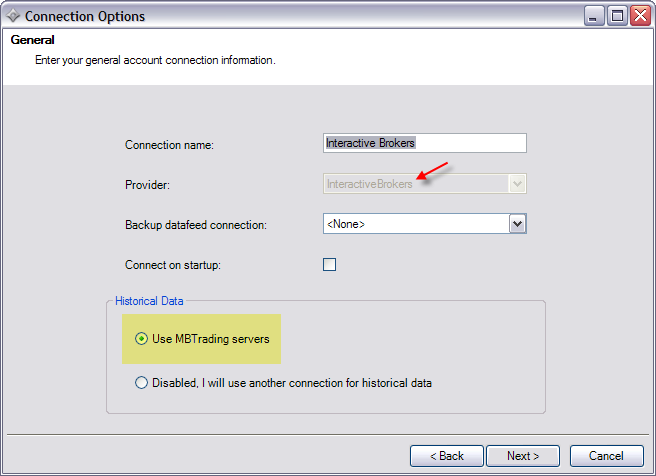The width and height of the screenshot is (656, 476).
Task: Click the Historical Data group label
Action: tap(149, 301)
